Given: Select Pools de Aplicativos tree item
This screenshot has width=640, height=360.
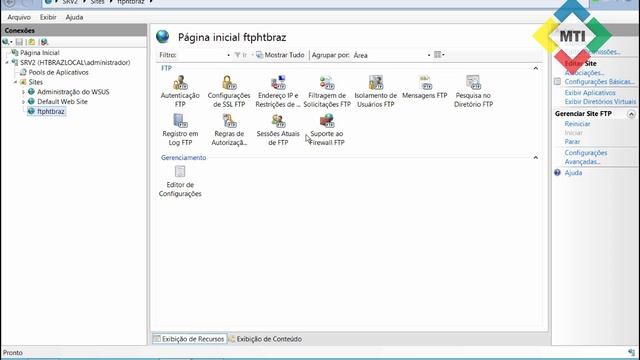Looking at the screenshot, I should pyautogui.click(x=58, y=72).
